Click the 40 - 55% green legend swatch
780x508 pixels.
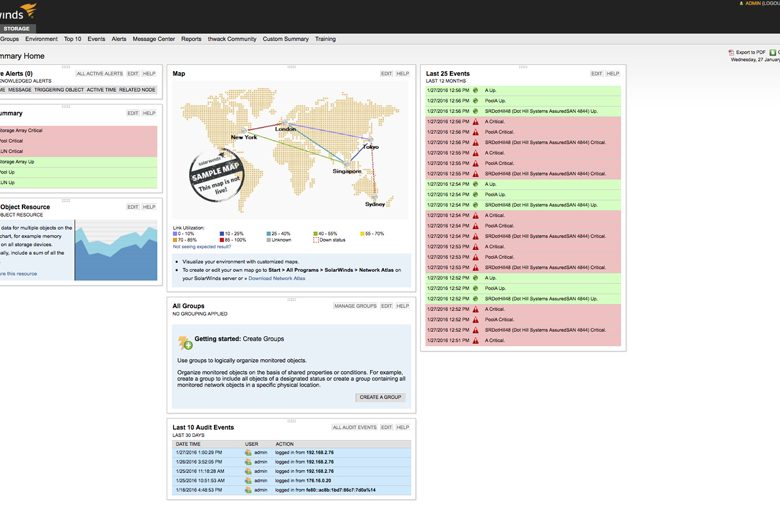tap(315, 233)
